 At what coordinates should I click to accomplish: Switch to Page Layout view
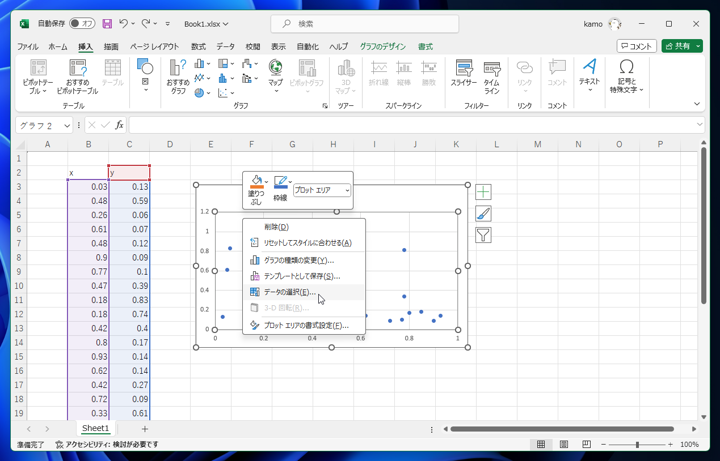(x=563, y=444)
